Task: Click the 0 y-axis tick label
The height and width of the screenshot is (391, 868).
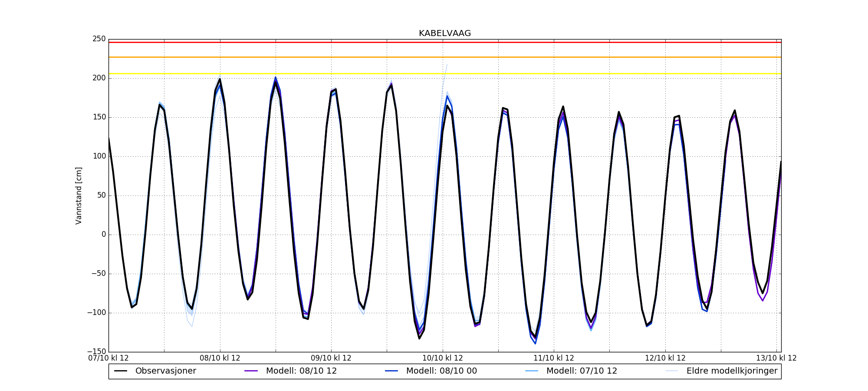Action: (103, 235)
